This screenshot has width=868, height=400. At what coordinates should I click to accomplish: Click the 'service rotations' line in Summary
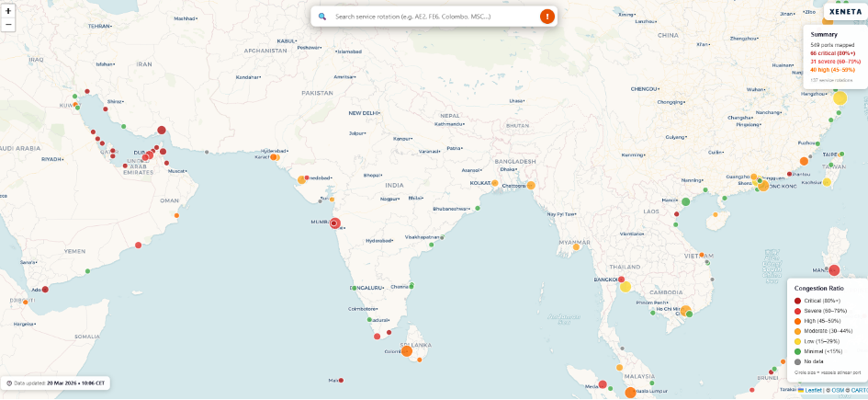coord(831,80)
